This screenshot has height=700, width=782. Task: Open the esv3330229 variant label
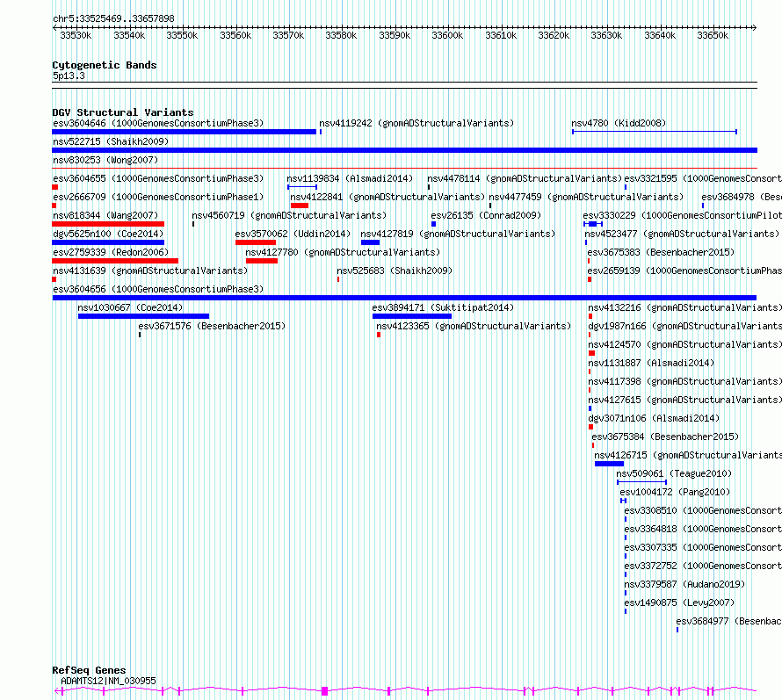click(682, 215)
